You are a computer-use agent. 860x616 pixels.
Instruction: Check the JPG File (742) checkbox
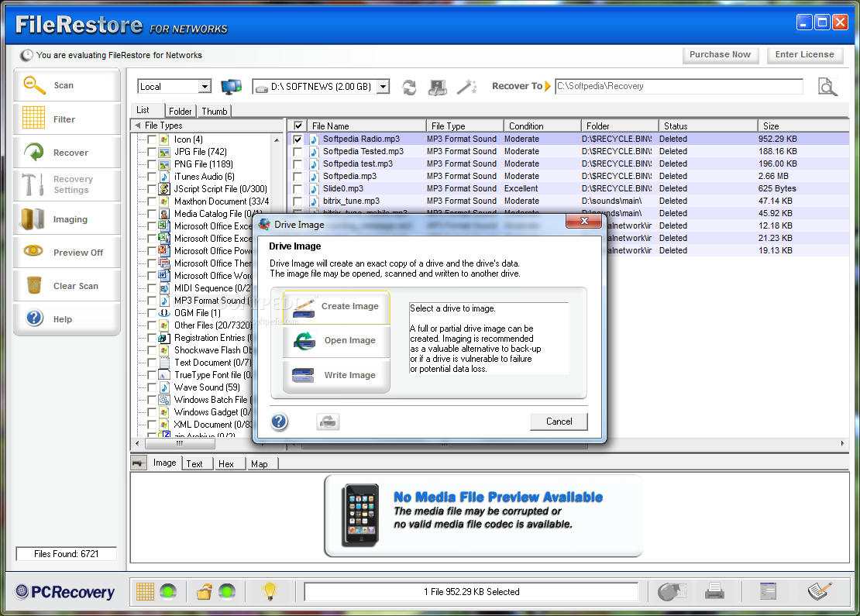point(152,152)
